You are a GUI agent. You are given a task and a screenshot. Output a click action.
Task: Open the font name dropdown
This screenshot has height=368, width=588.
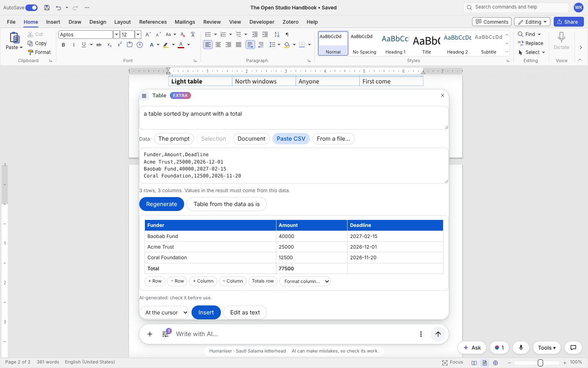click(116, 35)
